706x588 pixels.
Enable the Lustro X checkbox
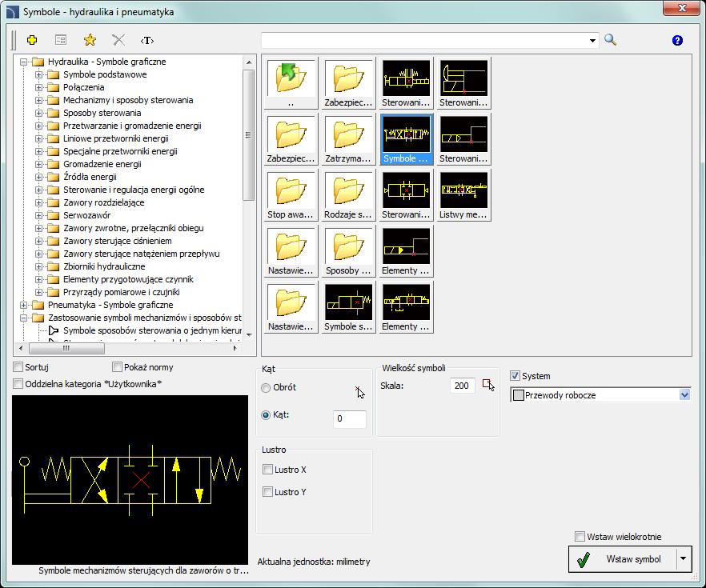click(267, 470)
